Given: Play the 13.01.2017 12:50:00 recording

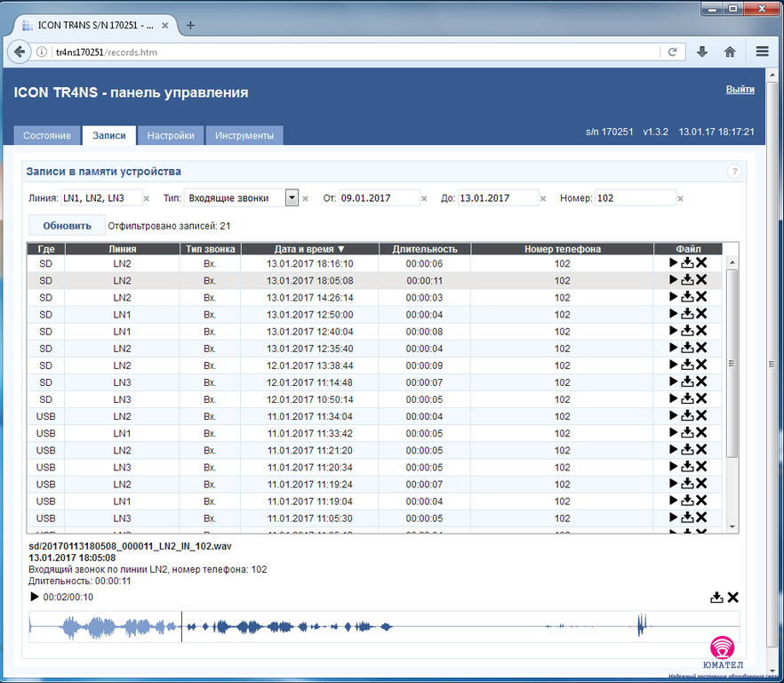Looking at the screenshot, I should [673, 314].
